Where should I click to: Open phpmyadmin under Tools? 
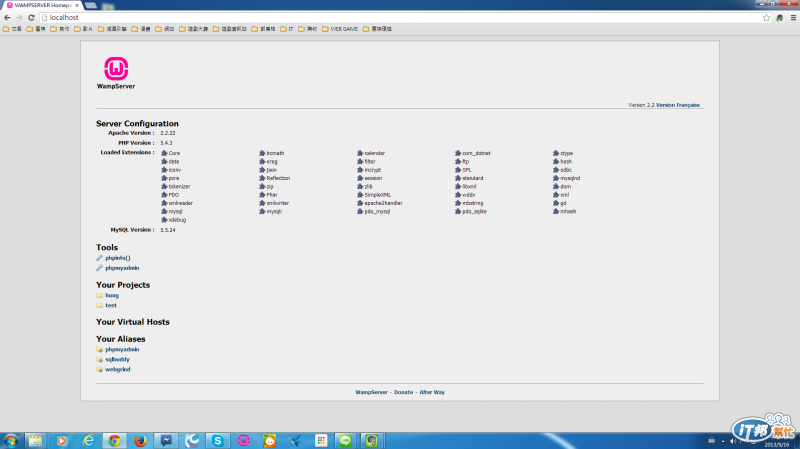[122, 268]
